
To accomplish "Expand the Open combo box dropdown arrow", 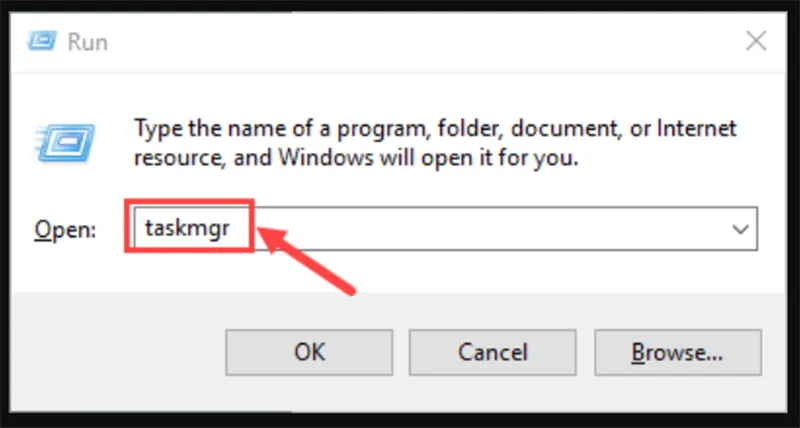I will pyautogui.click(x=741, y=229).
